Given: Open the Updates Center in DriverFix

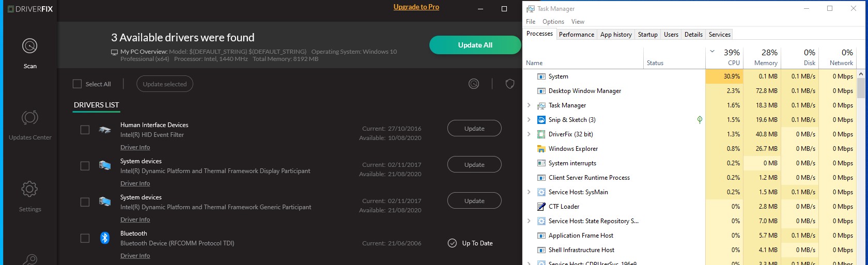Looking at the screenshot, I should (30, 124).
